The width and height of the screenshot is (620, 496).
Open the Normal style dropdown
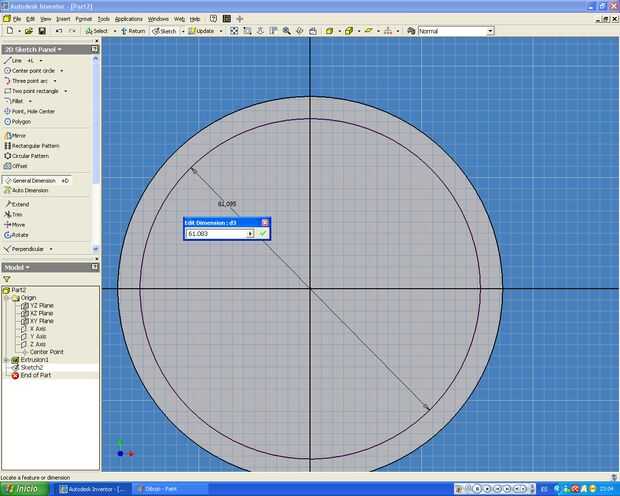tap(488, 31)
